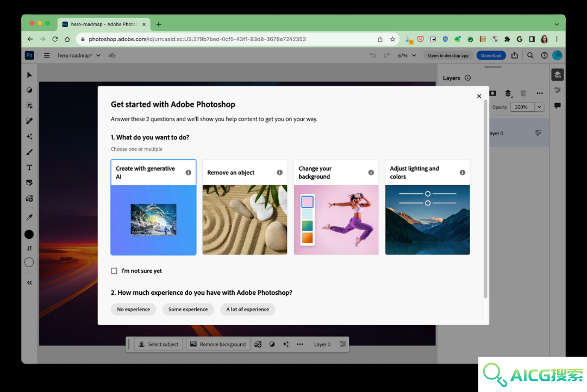Image resolution: width=587 pixels, height=392 pixels.
Task: Open the user profile avatar in Photoshop
Action: pyautogui.click(x=557, y=55)
